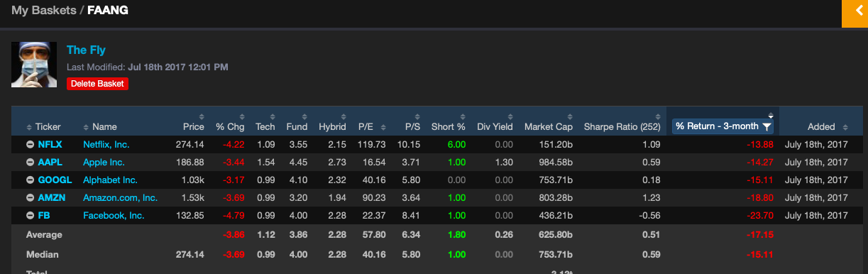Viewport: 868px width, 274px height.
Task: Remove NFLX using its minus icon
Action: [x=30, y=144]
